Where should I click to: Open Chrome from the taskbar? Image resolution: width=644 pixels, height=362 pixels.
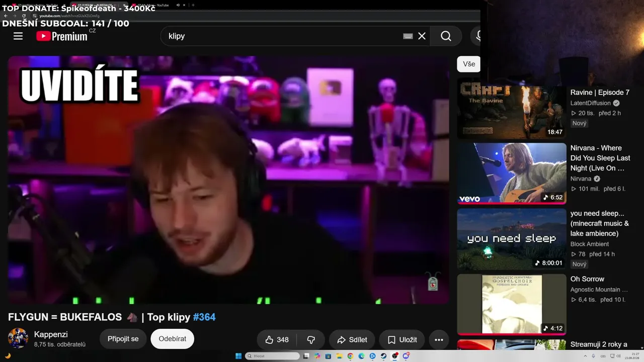[x=350, y=356]
